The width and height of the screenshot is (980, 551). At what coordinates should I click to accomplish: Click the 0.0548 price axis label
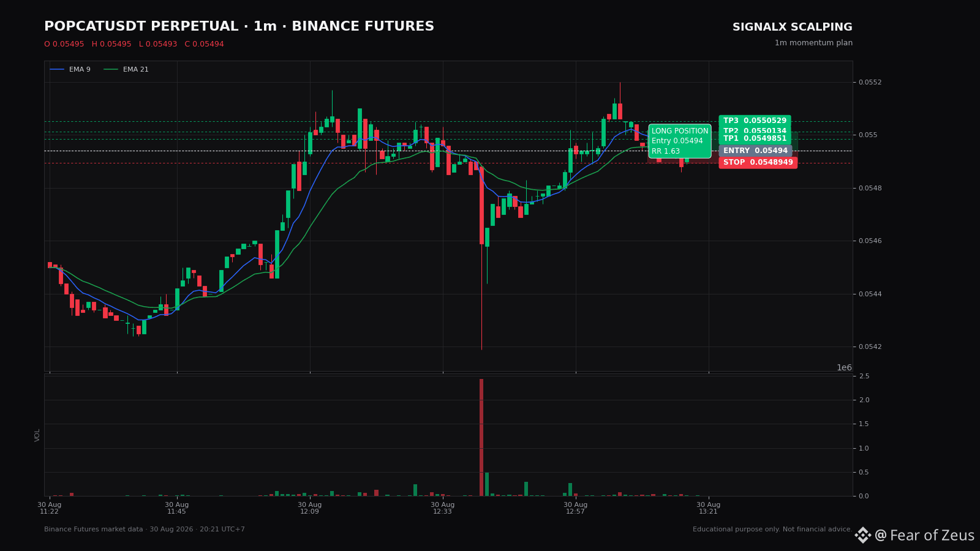tap(870, 188)
